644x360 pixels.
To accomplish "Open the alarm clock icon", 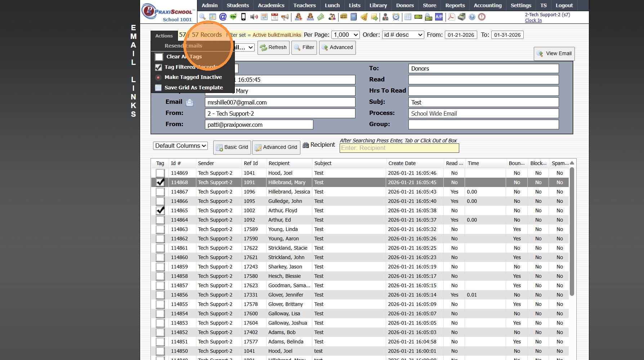I will tap(396, 17).
